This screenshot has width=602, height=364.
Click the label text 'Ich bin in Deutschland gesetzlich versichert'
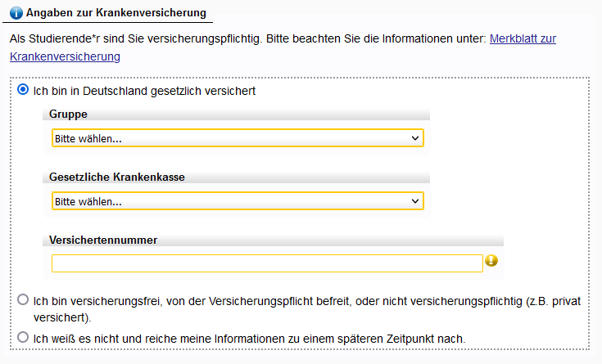tap(144, 91)
